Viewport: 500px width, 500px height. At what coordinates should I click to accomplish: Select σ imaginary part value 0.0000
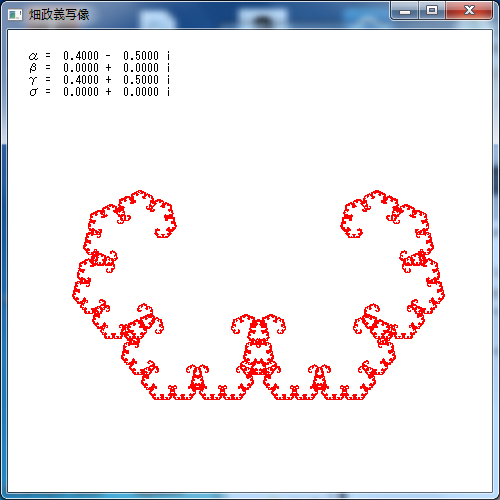[141, 92]
